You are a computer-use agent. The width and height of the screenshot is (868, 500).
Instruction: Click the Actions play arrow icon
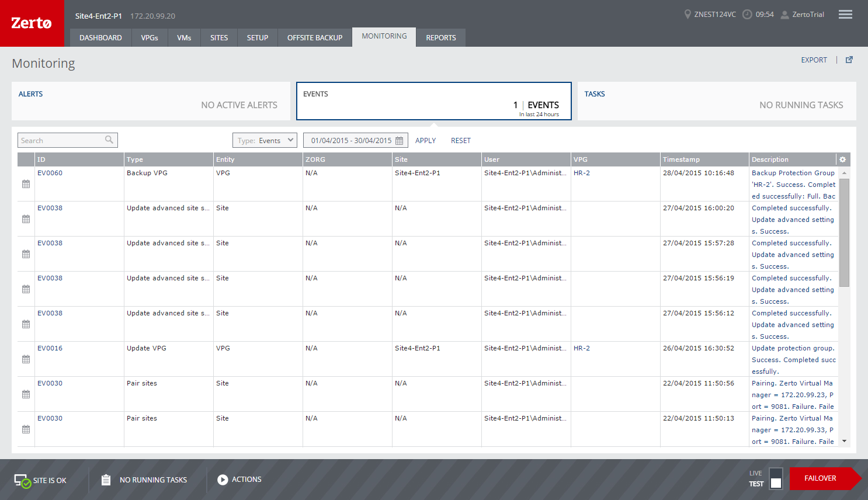(x=223, y=480)
